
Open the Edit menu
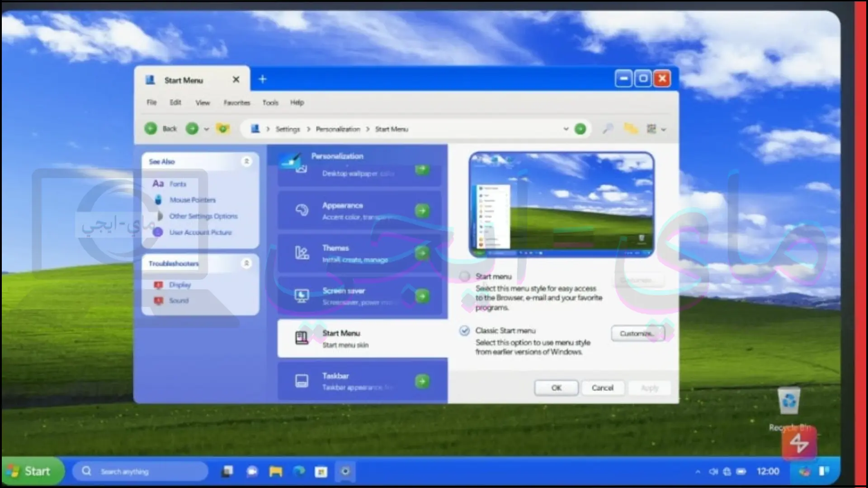(175, 103)
